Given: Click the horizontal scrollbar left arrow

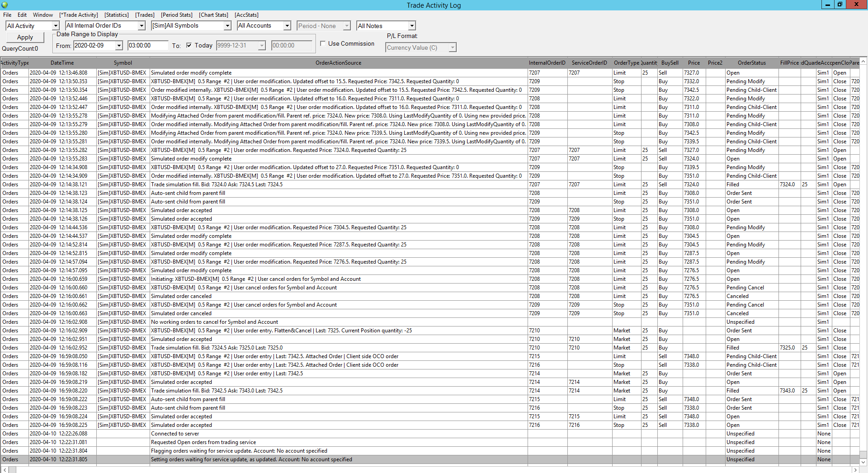Looking at the screenshot, I should tap(5, 470).
